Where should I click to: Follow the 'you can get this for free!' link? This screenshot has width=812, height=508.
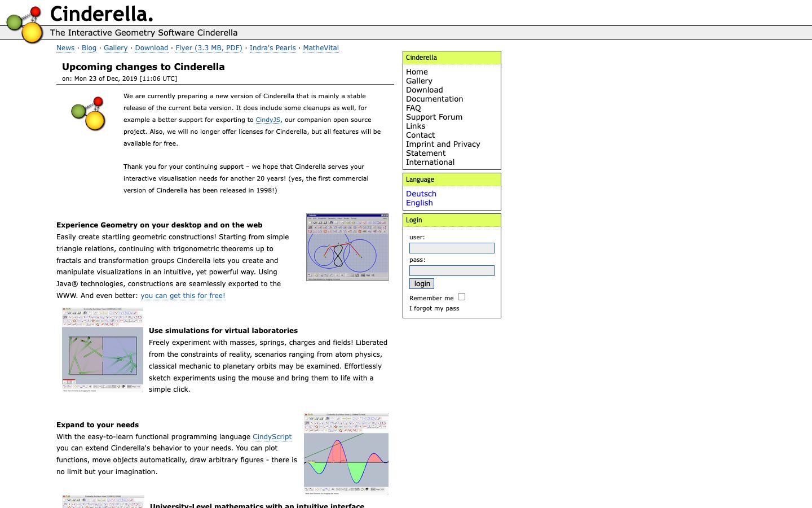(183, 296)
